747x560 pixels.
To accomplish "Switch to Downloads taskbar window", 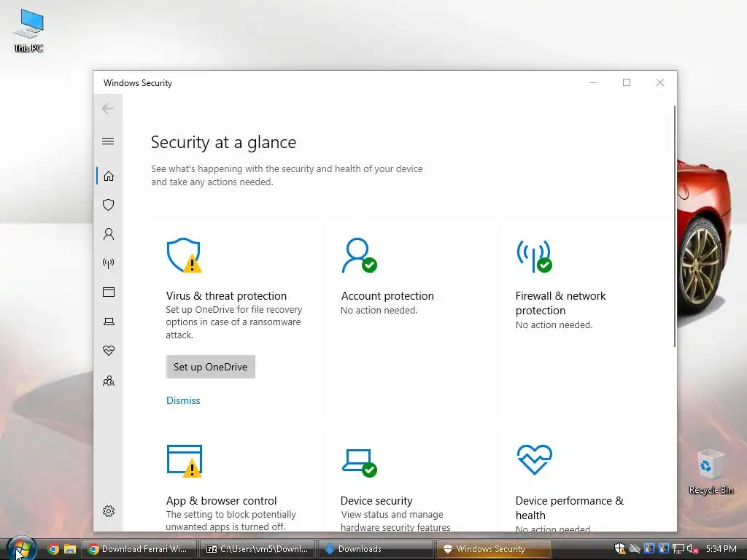I will point(376,549).
